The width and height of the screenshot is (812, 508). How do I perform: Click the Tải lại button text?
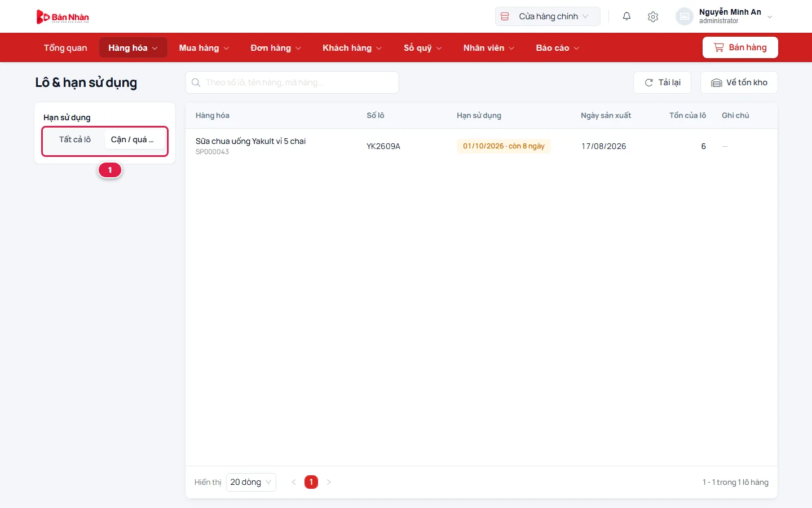tap(669, 82)
